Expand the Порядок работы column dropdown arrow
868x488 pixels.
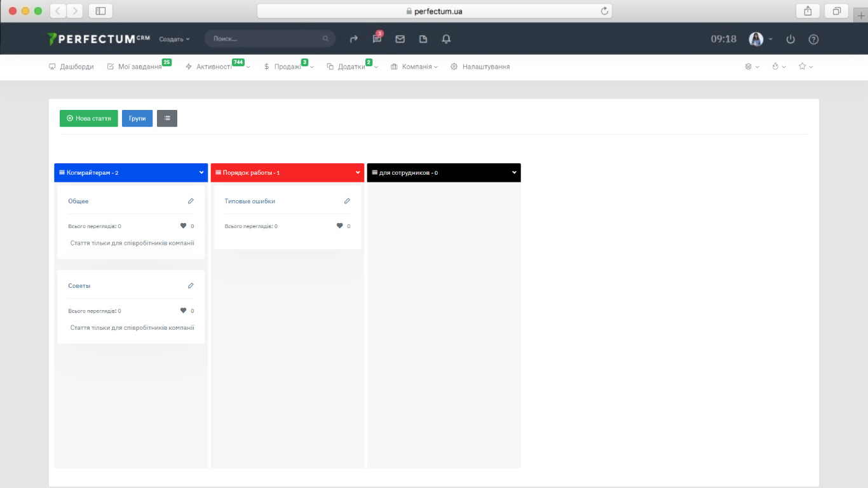[358, 173]
